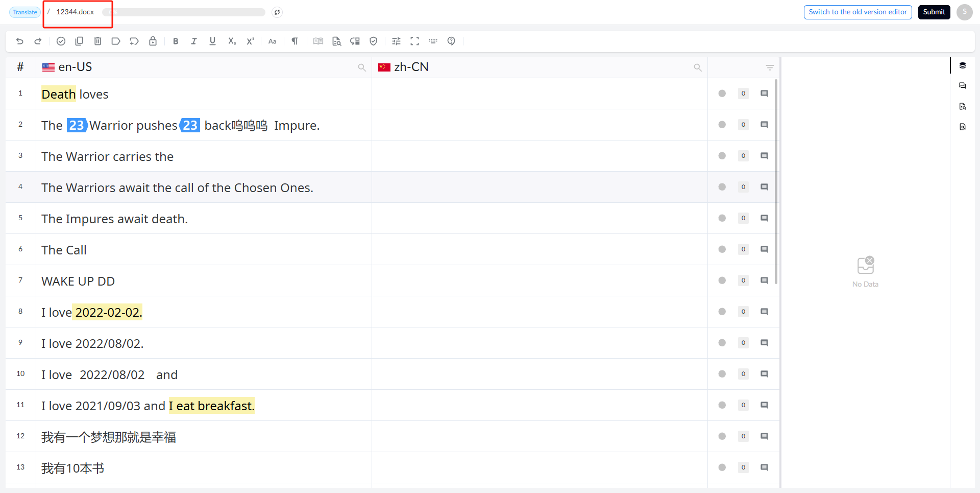Open the help question mark icon
The width and height of the screenshot is (980, 493).
(x=451, y=41)
